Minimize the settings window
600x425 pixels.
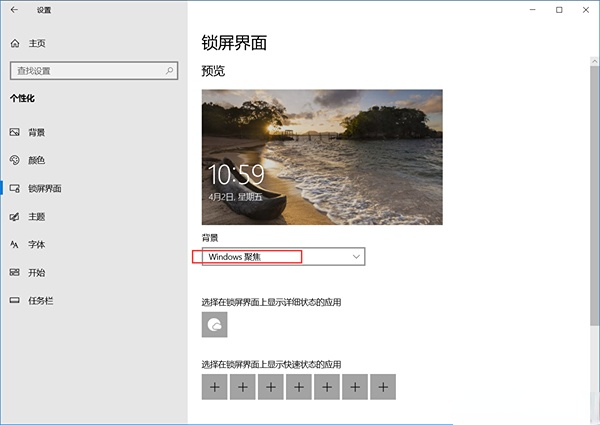(x=532, y=10)
